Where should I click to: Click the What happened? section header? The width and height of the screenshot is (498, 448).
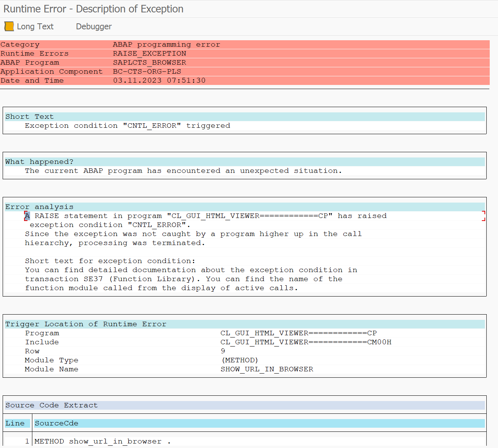click(x=244, y=162)
